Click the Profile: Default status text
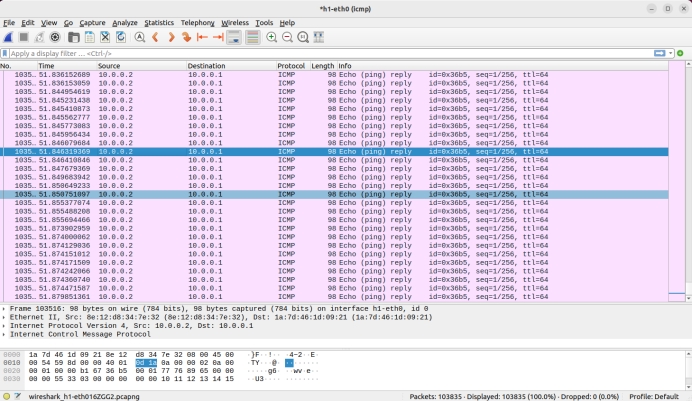692x401 pixels. [x=655, y=396]
